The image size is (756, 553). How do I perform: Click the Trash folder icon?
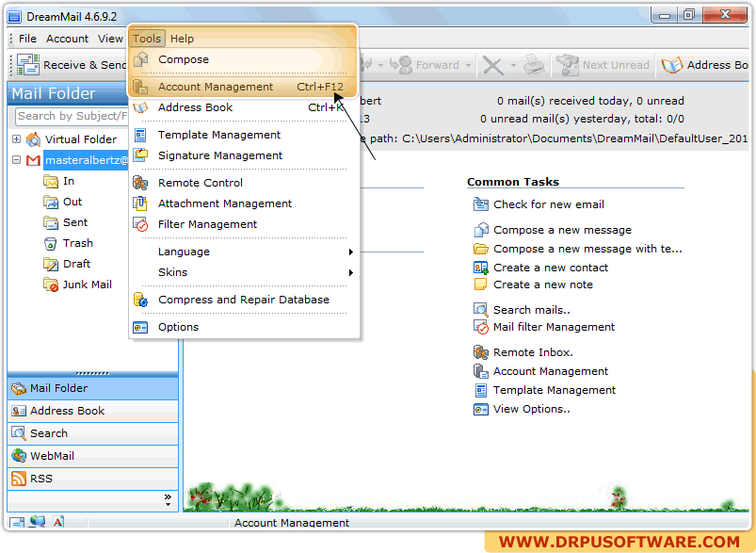pyautogui.click(x=51, y=243)
